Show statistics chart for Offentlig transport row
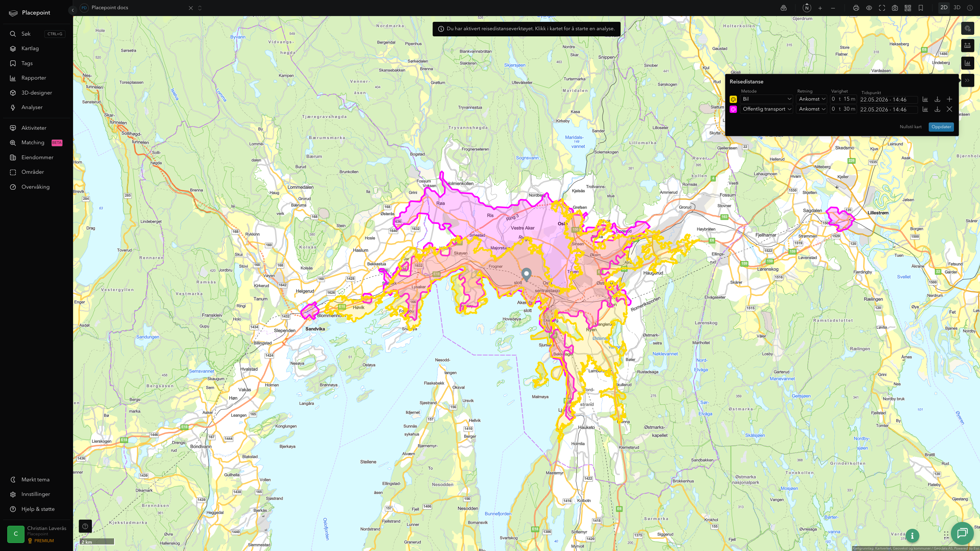 pyautogui.click(x=925, y=109)
